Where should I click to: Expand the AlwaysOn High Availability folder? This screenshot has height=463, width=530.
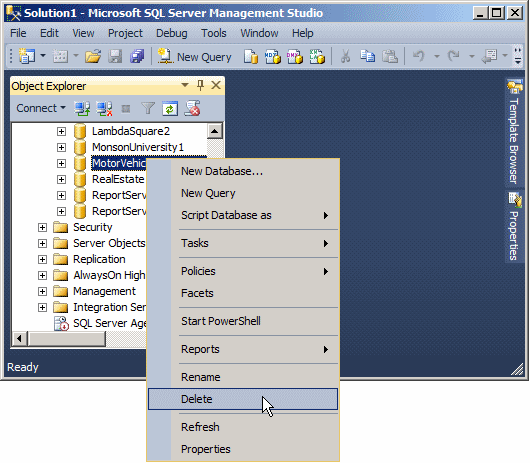[x=42, y=275]
